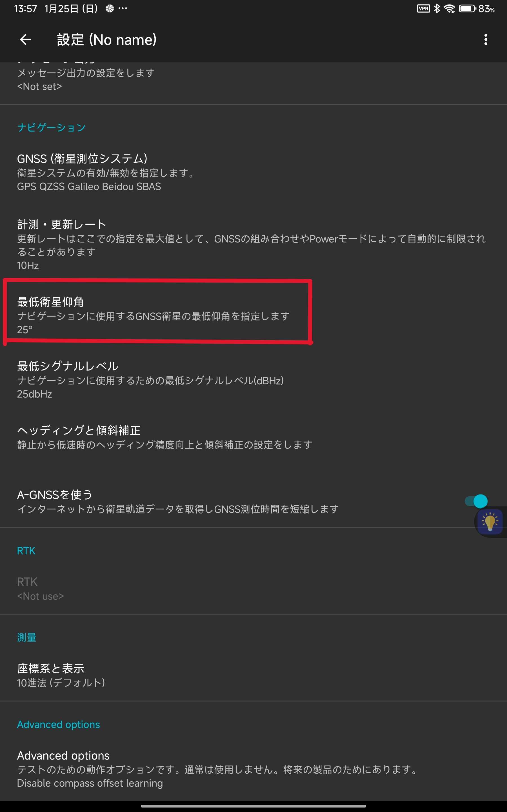
Task: Tap the bottom navigation gesture bar
Action: point(253,806)
